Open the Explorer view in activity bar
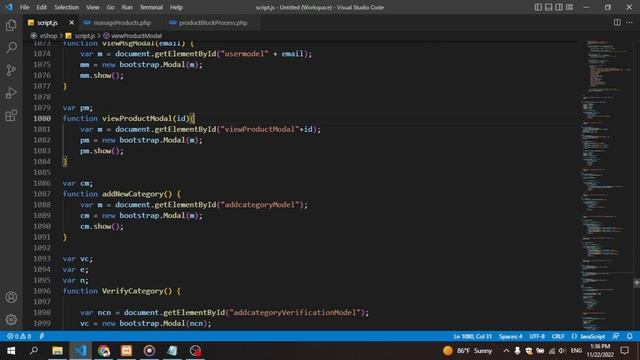The width and height of the screenshot is (640, 360). click(x=11, y=25)
